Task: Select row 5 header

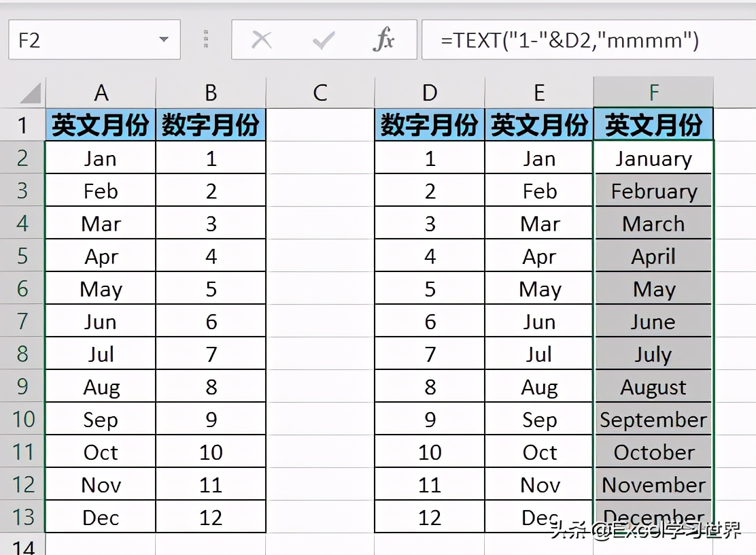Action: (x=22, y=256)
